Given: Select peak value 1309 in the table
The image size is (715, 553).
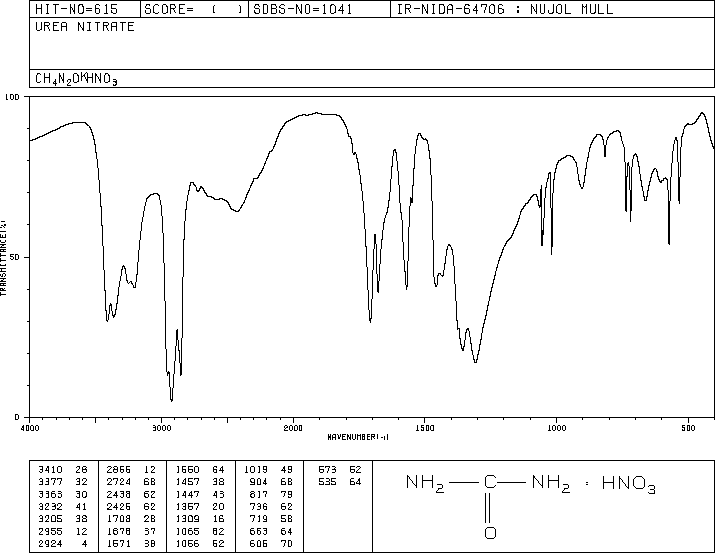Looking at the screenshot, I should [187, 519].
